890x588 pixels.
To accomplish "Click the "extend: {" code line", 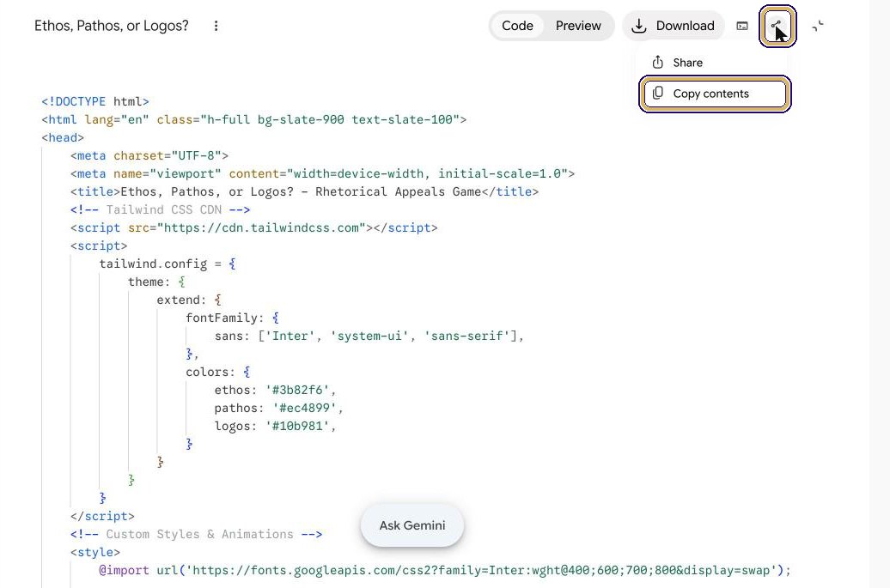I will pos(189,300).
